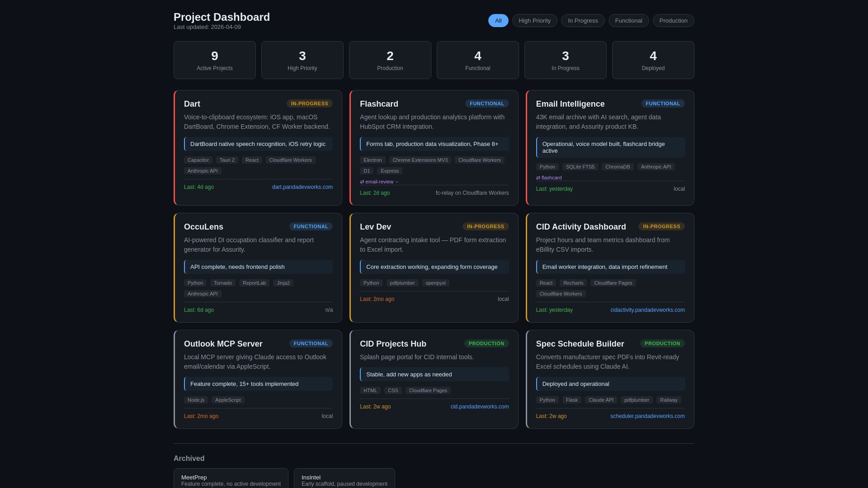Screen dimensions: 868x488
Task: Click 'Deployed and operational' status note
Action: tap(610, 384)
